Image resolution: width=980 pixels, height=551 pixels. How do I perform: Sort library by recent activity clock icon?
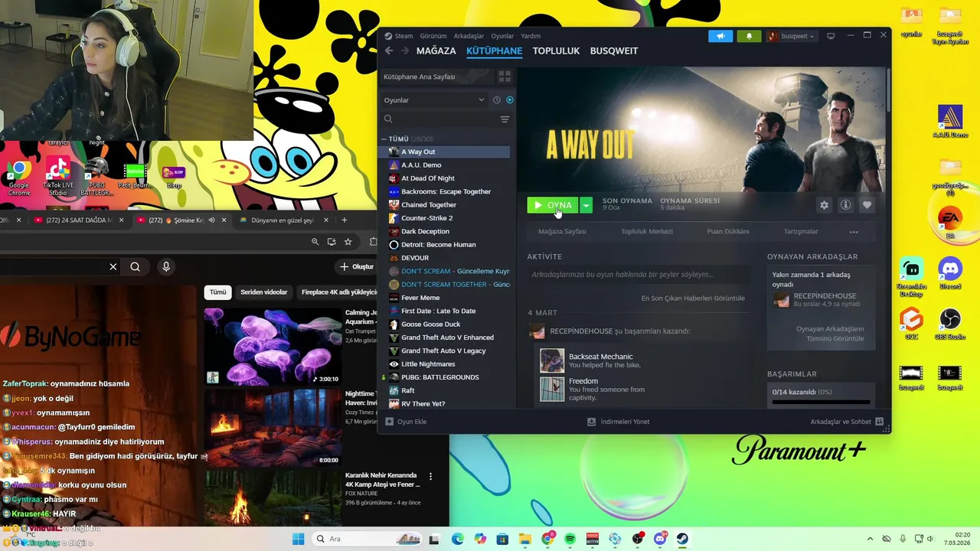496,100
